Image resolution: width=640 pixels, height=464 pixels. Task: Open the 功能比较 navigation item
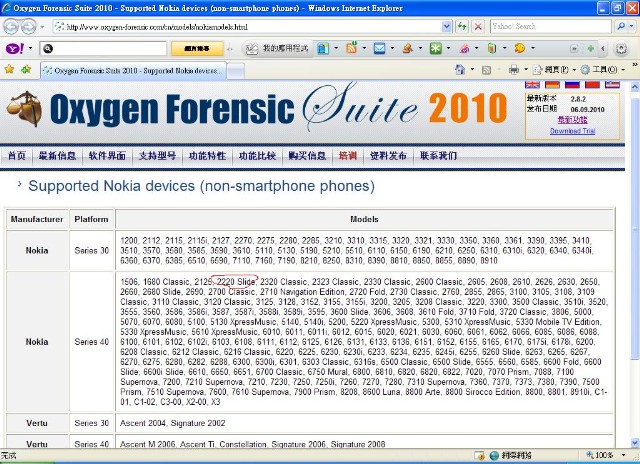point(257,155)
